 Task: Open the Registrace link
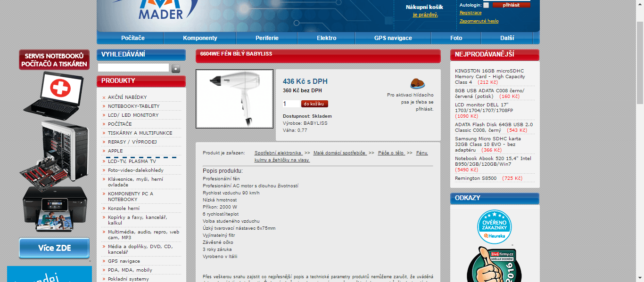(471, 13)
